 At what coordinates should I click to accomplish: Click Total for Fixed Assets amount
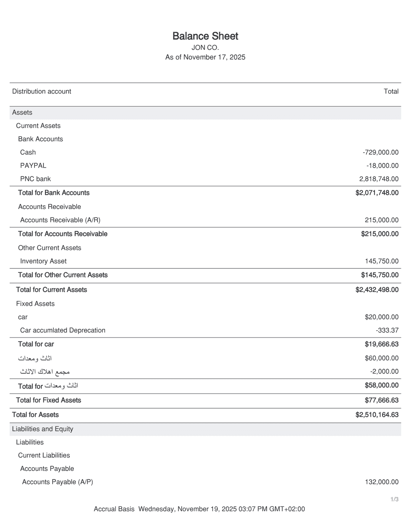pos(382,400)
